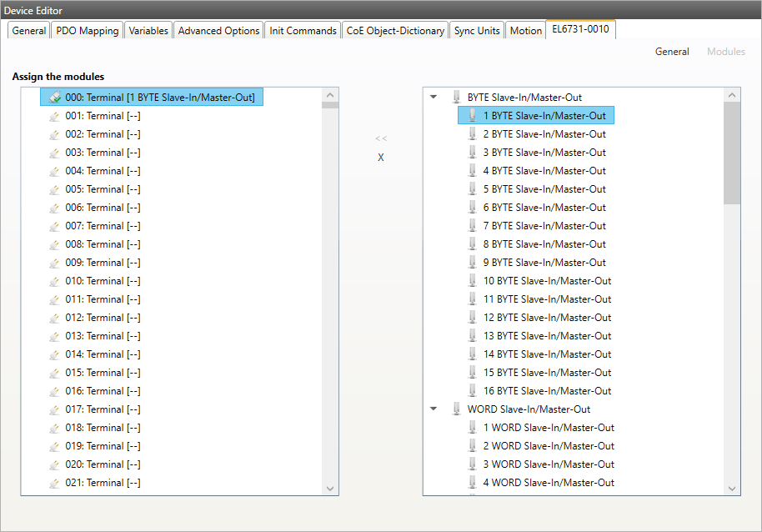Click the icon beside 021: Terminal

pyautogui.click(x=55, y=483)
